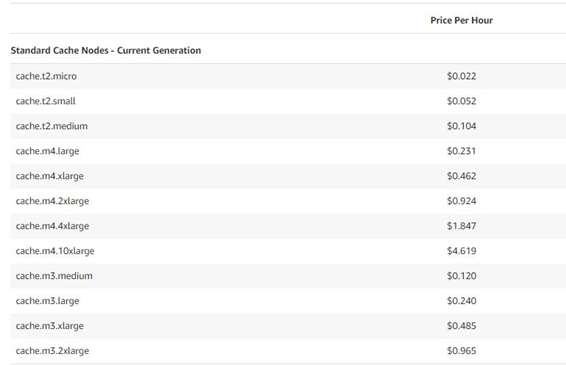Select the $0.965 price cell
Screen dimensions: 566x365
pyautogui.click(x=461, y=351)
